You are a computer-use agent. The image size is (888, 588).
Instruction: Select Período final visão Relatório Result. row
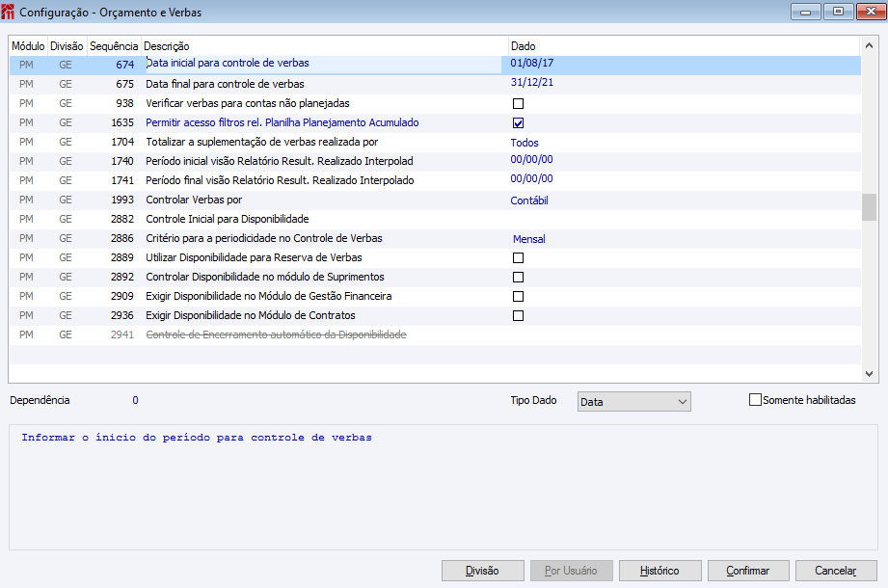(435, 180)
